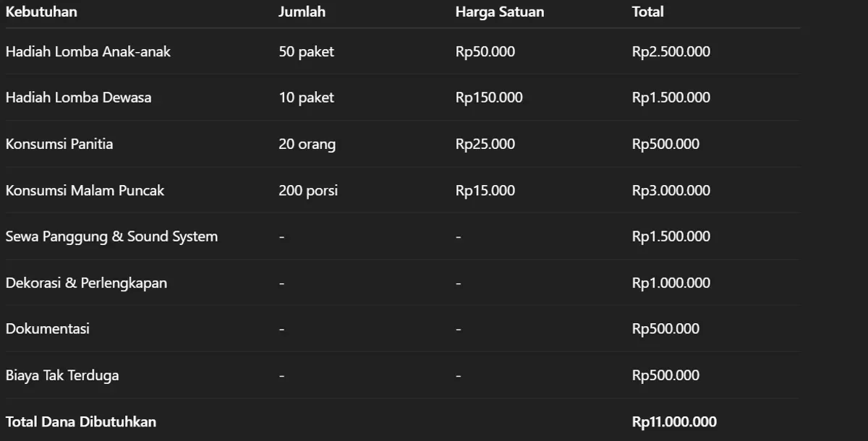Select the Biaya Tak Terduga cell

(x=62, y=375)
